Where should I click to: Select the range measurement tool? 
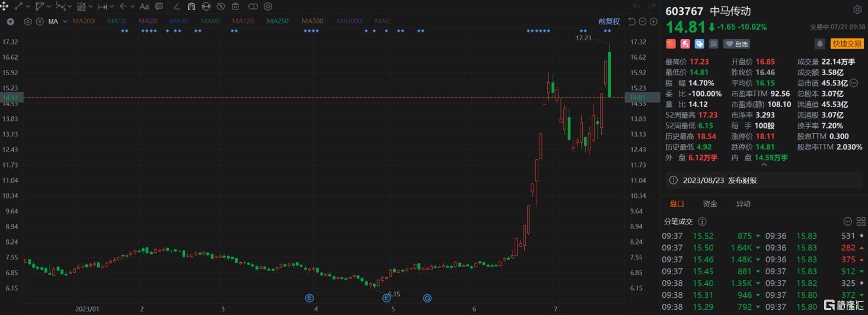[102, 7]
